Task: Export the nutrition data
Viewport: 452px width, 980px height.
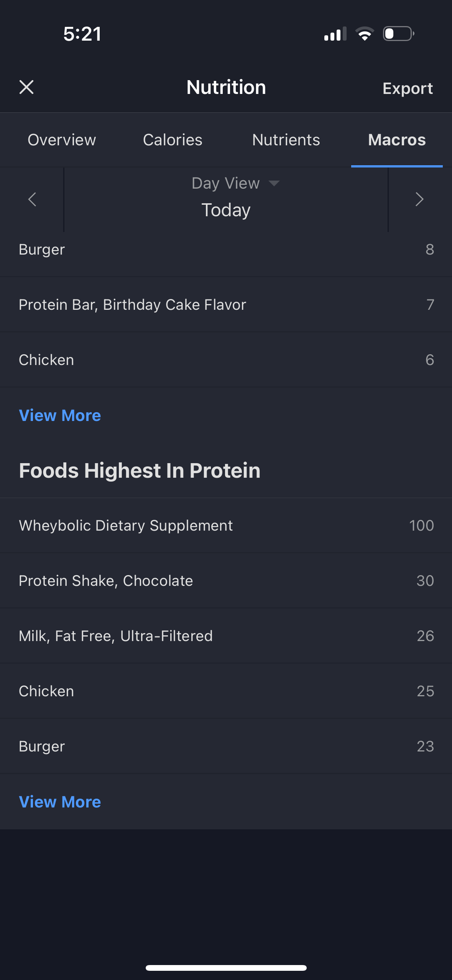Action: pos(408,88)
